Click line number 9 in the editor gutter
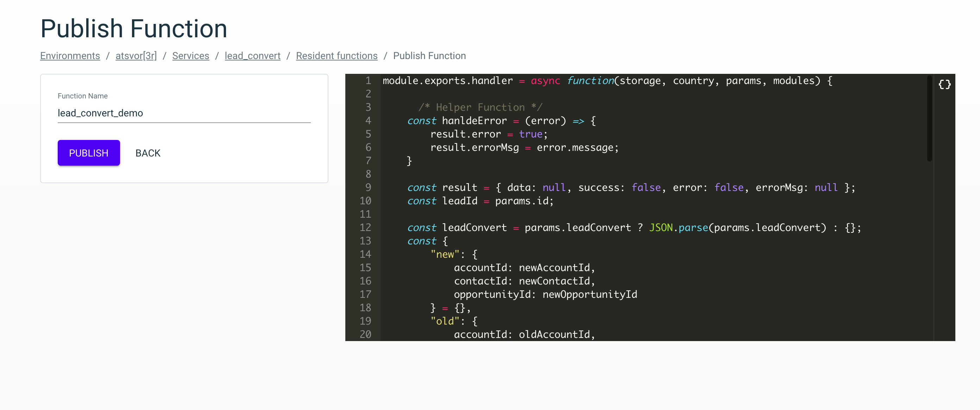This screenshot has height=410, width=980. pos(366,187)
